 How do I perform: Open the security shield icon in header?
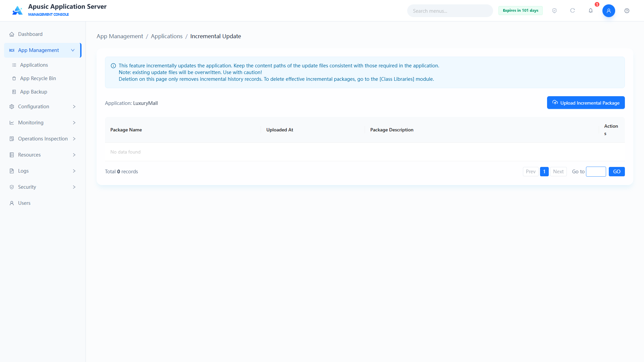tap(554, 11)
